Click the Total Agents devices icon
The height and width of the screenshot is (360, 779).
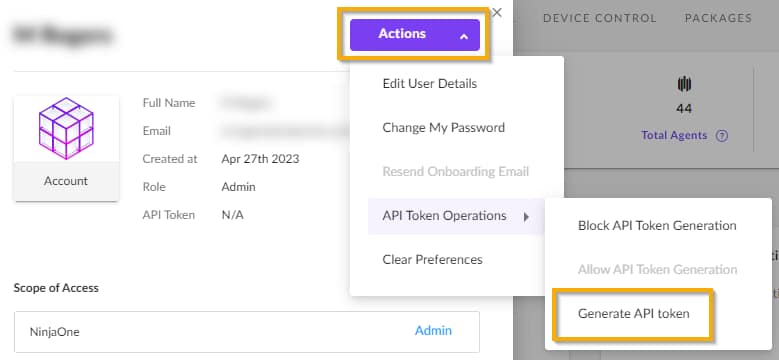pos(684,85)
